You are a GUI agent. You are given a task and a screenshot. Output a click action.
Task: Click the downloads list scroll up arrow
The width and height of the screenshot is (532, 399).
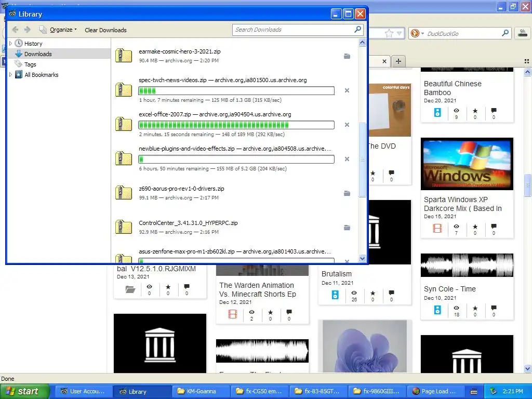(x=362, y=43)
